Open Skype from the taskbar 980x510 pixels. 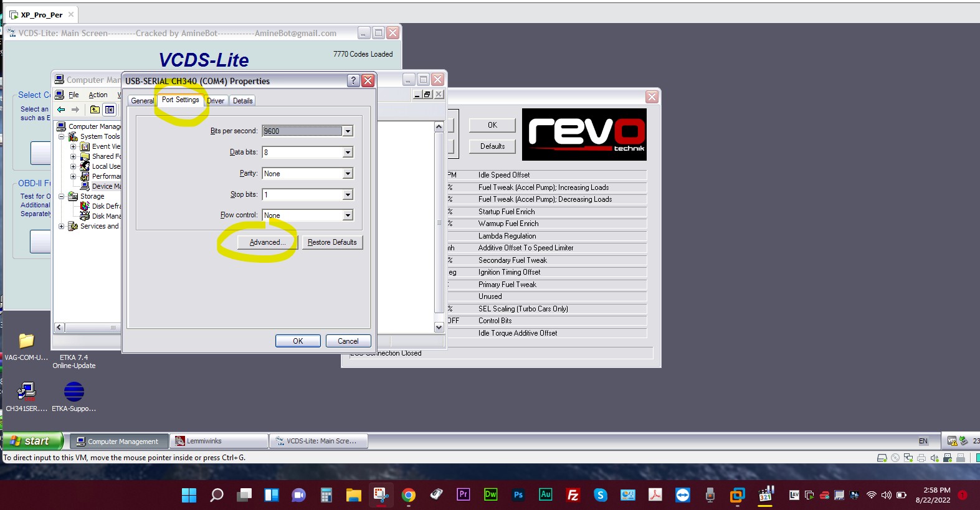[x=601, y=495]
